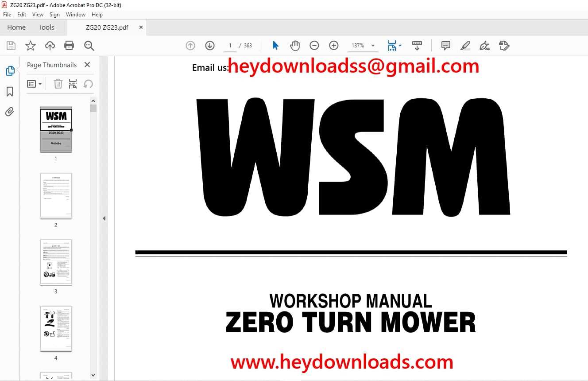Click the thumbnails panel scrollbar thumb
This screenshot has height=381, width=588.
[x=93, y=108]
